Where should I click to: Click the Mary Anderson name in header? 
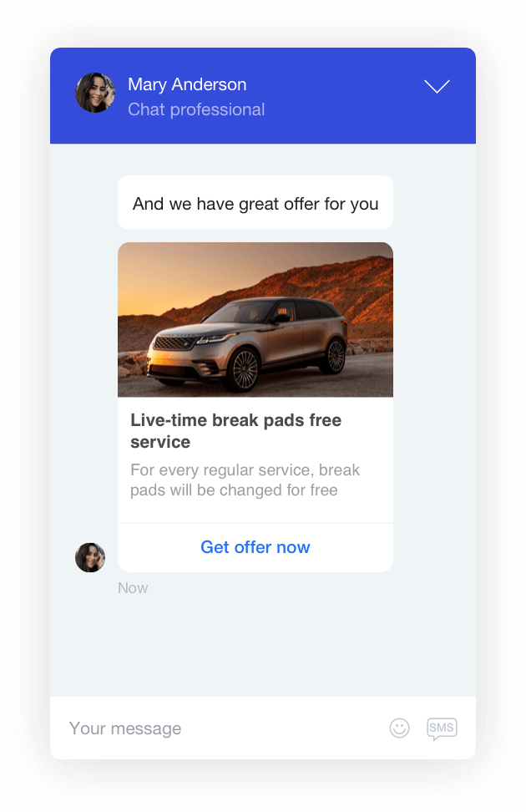pos(187,84)
